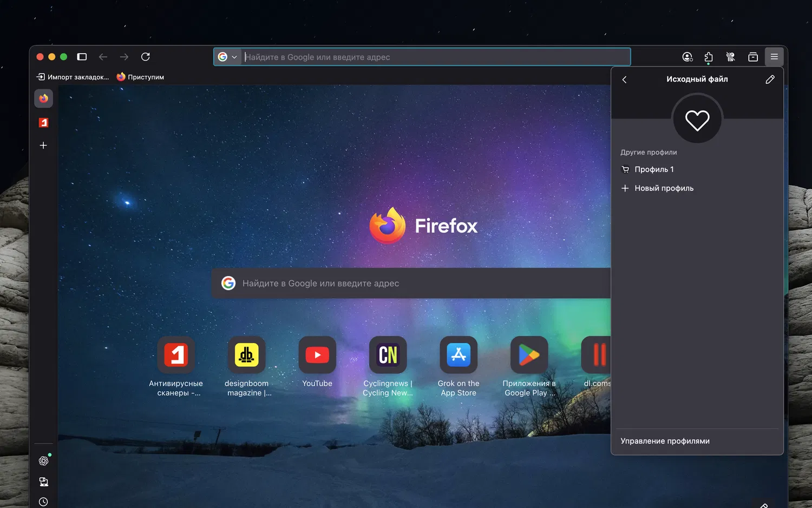
Task: Toggle the Firefox sidebar button
Action: 82,57
